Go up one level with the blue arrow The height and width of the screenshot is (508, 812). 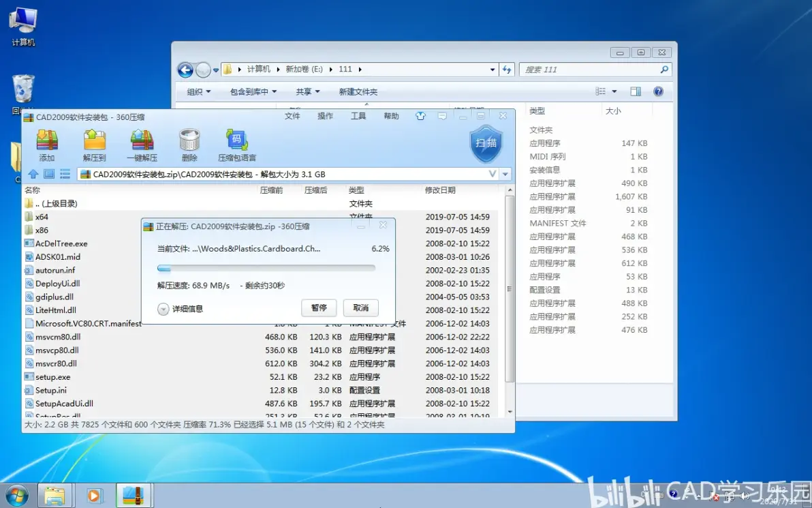(x=33, y=174)
